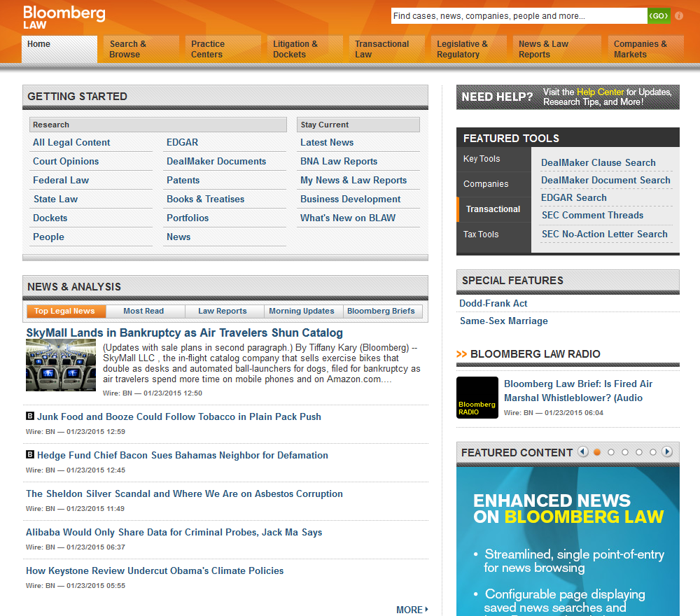
Task: Click the airplane seats article thumbnail
Action: [61, 365]
